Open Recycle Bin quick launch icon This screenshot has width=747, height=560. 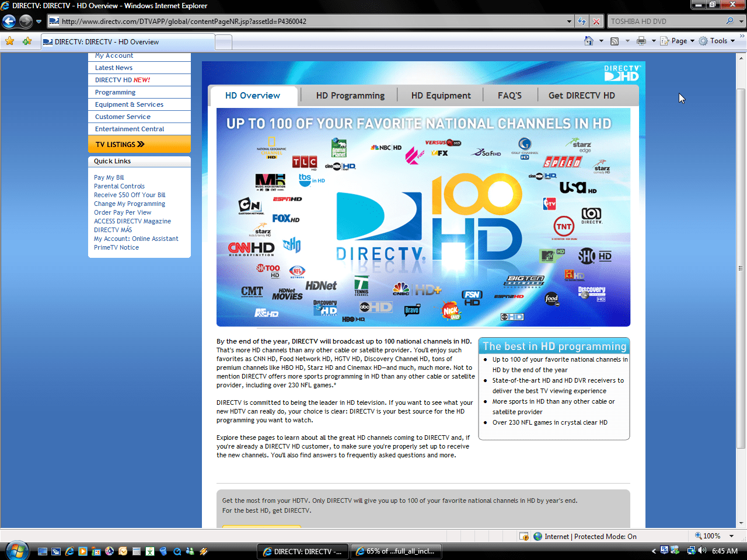(163, 551)
